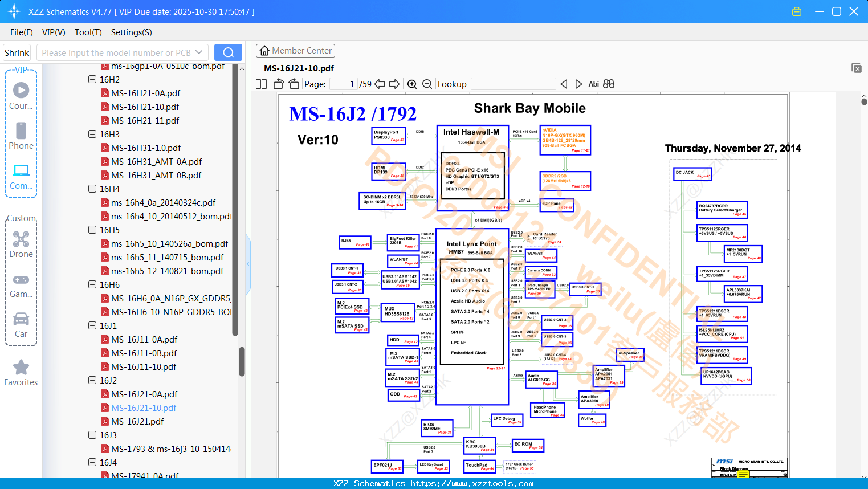Click the yellow icon in the title bar
The image size is (868, 489).
797,11
